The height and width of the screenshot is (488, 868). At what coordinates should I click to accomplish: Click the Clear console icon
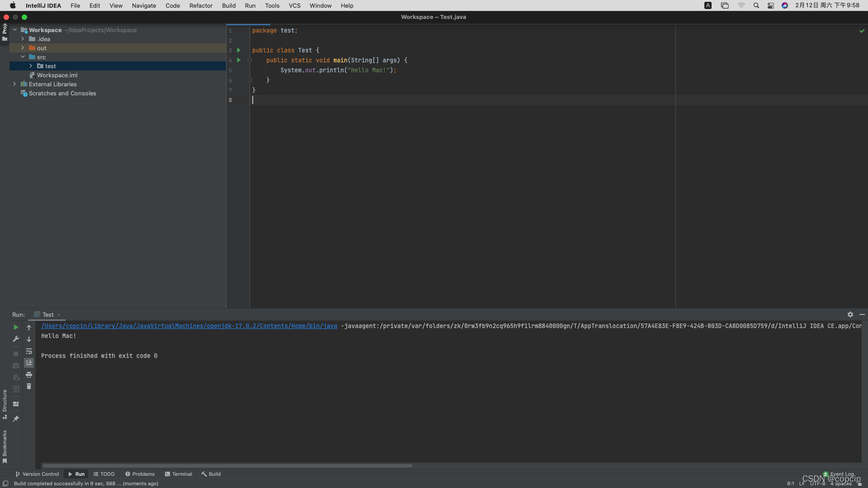pyautogui.click(x=28, y=387)
